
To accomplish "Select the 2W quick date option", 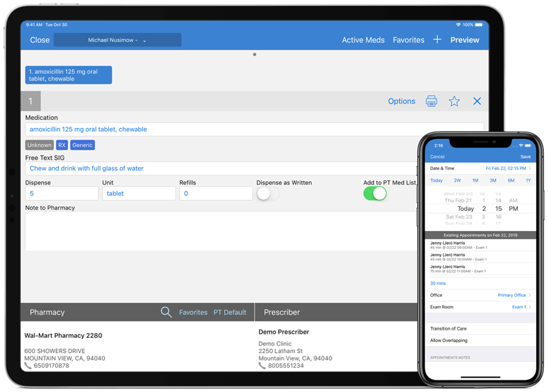I will tap(457, 180).
